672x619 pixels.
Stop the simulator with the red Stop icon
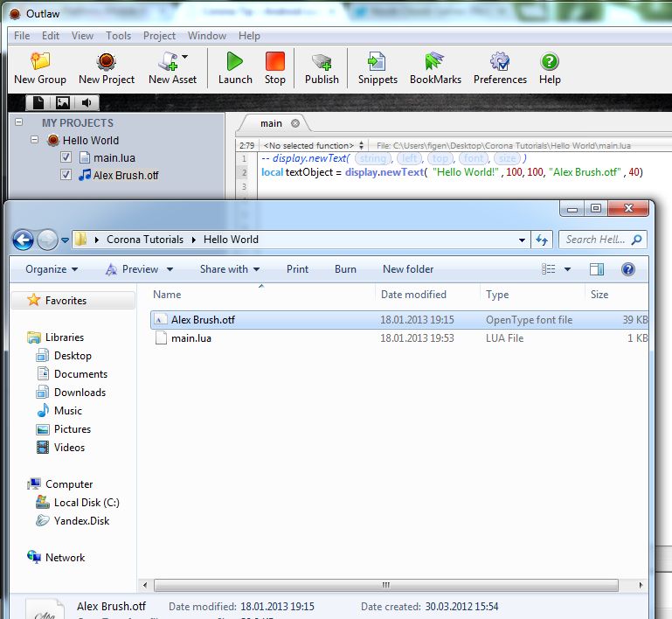click(274, 61)
